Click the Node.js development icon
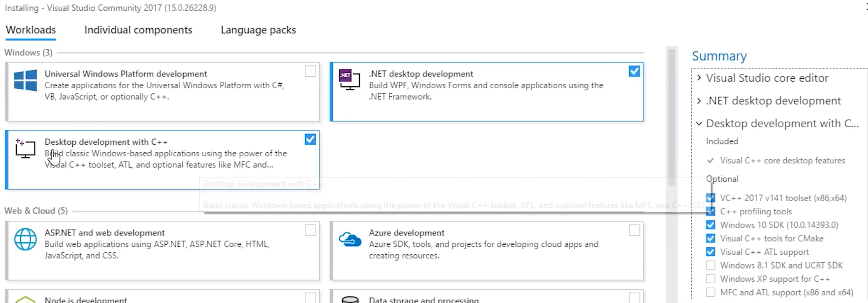Viewport: 868px width, 303px height. click(x=25, y=299)
